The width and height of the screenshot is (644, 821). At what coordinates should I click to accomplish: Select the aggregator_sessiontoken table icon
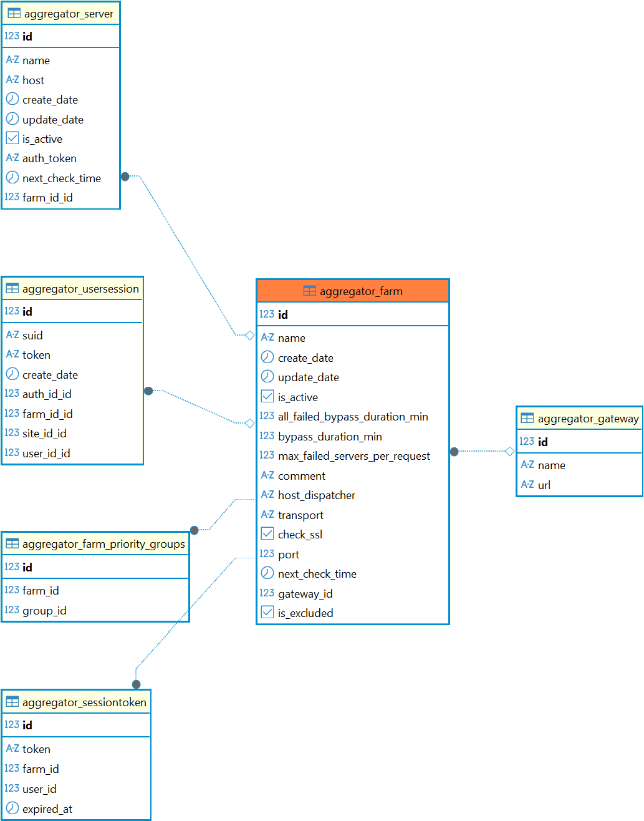(12, 702)
